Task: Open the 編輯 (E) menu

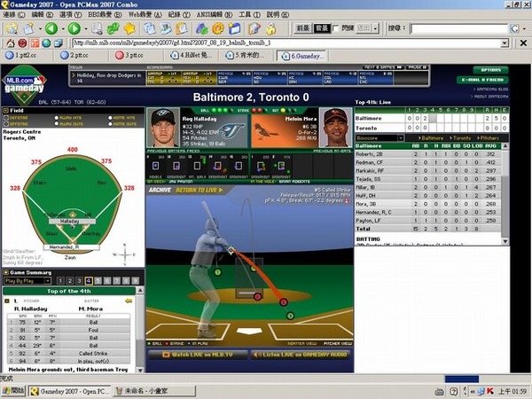Action: [x=43, y=14]
